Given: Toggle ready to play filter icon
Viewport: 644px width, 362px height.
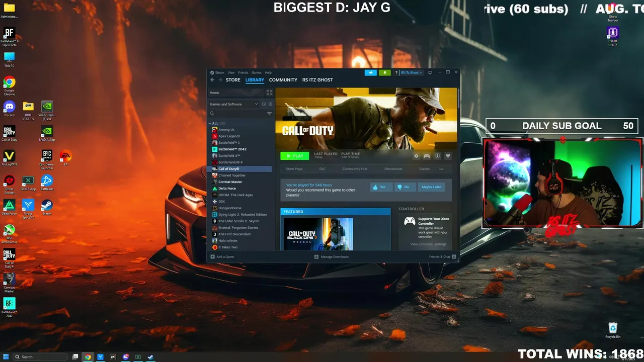Looking at the screenshot, I should 270,104.
